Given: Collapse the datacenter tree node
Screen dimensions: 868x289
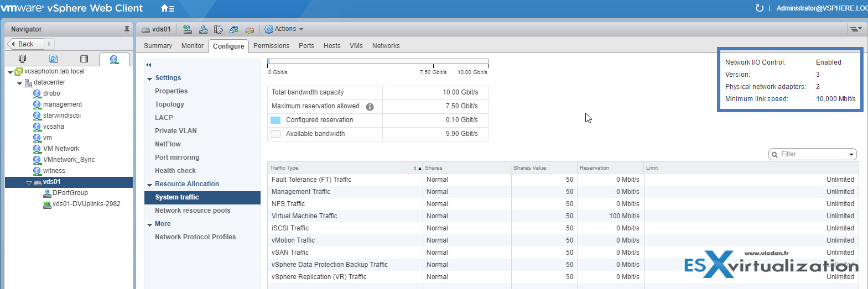Looking at the screenshot, I should click(x=19, y=83).
